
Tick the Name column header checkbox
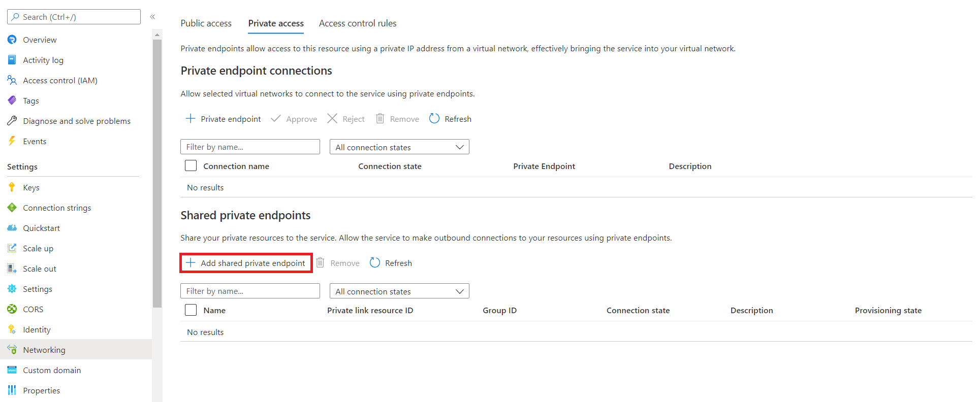[x=191, y=310]
